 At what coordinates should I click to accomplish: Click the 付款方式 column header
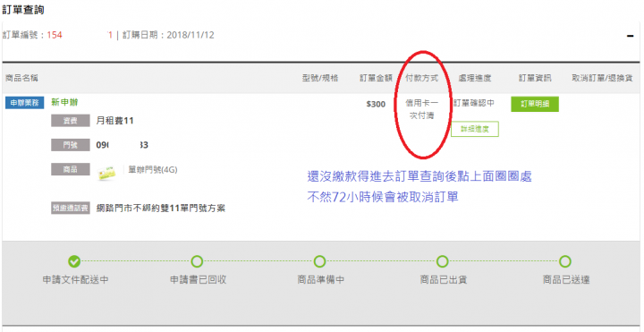tap(422, 78)
